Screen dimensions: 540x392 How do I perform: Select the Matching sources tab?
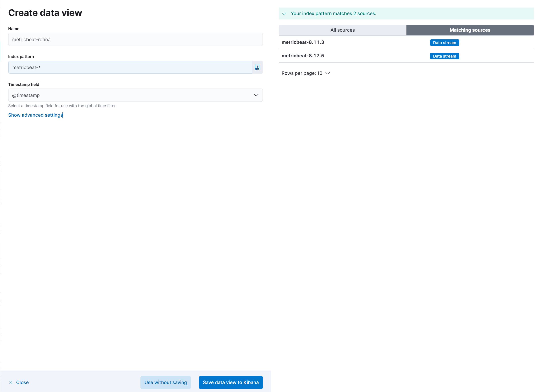(x=470, y=30)
